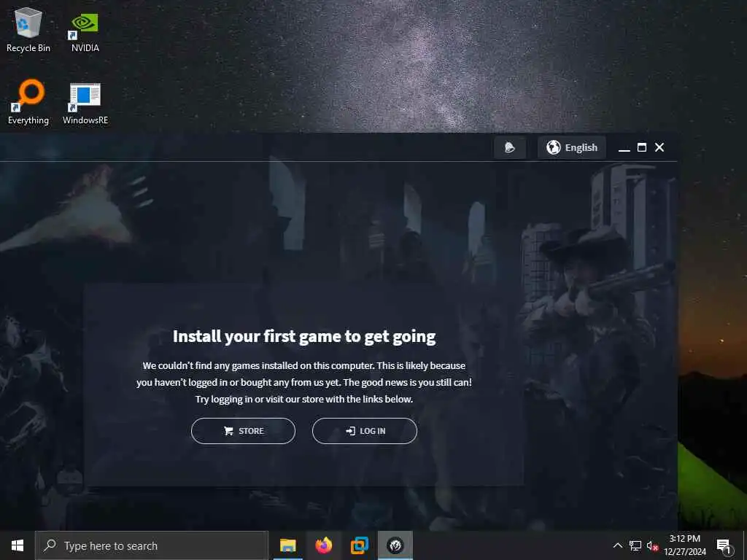Show hidden system tray icons
747x560 pixels.
tap(617, 545)
